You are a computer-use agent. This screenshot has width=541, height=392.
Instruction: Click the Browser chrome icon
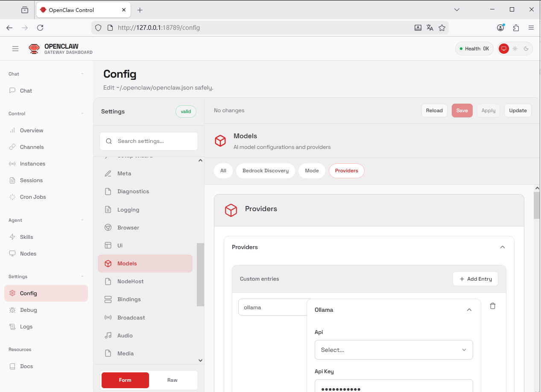coord(108,227)
